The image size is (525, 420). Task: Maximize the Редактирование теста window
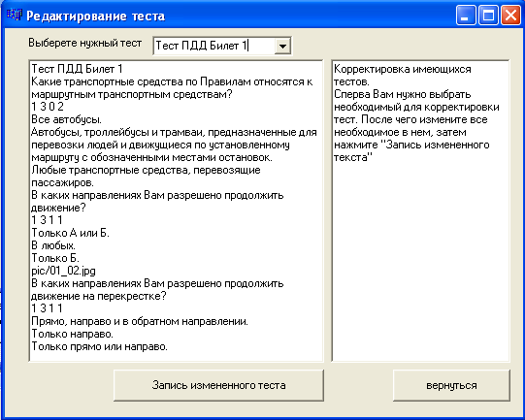(x=488, y=16)
